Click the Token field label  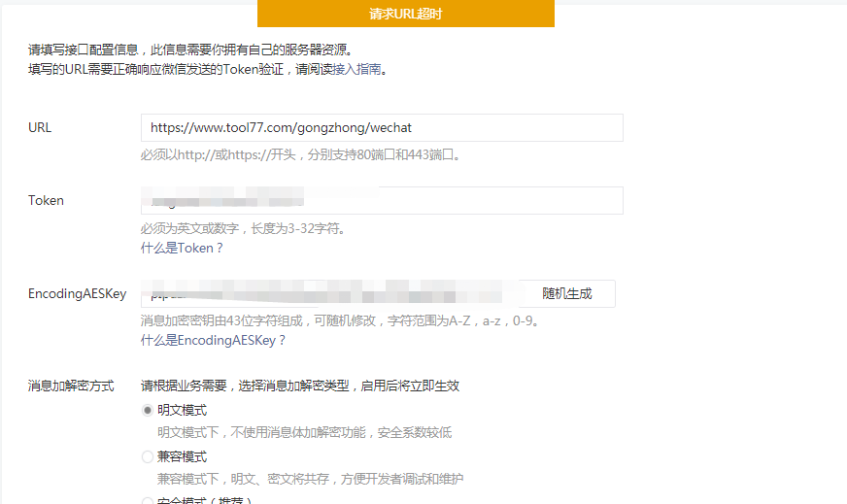point(46,200)
